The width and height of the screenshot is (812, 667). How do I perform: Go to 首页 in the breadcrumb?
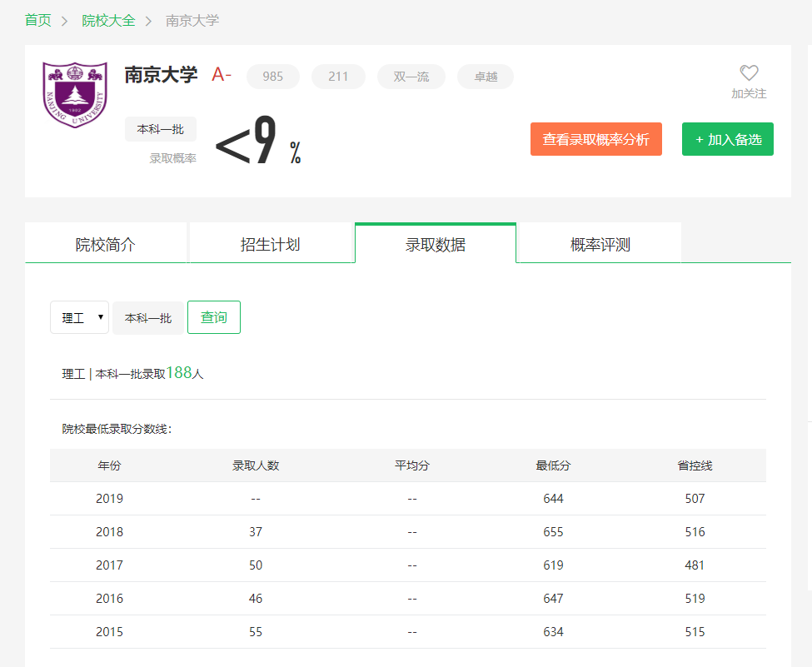[x=37, y=21]
